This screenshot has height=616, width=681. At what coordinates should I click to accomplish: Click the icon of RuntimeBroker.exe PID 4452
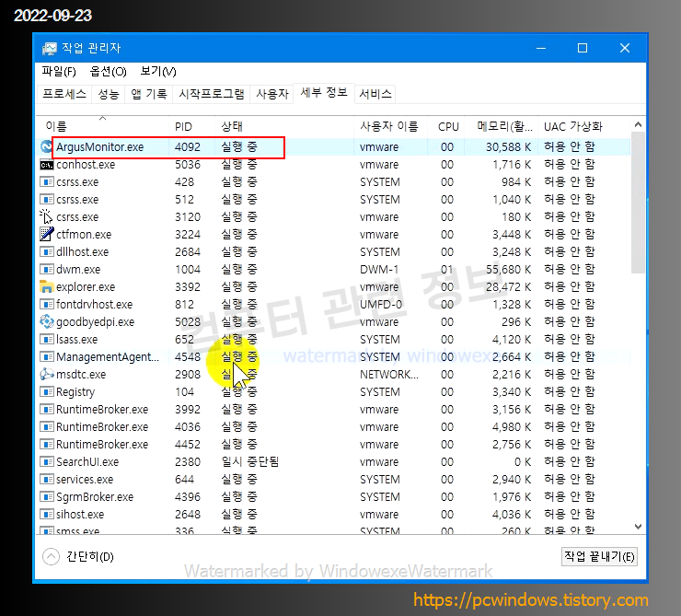46,445
